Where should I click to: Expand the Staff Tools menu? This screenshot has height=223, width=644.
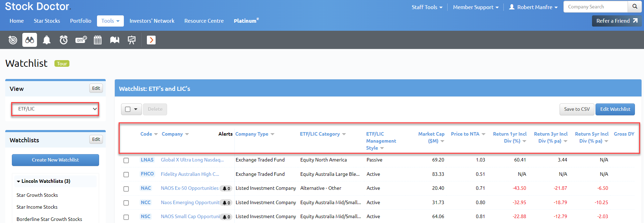(x=427, y=7)
